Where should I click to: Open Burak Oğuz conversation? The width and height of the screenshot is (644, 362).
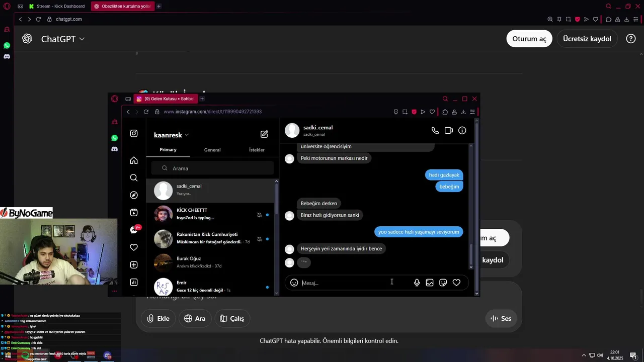tap(210, 262)
